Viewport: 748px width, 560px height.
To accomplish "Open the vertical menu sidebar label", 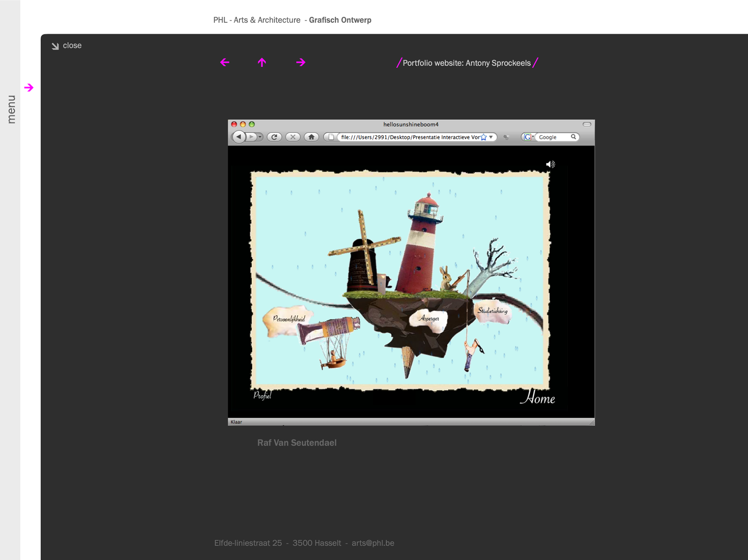I will (11, 110).
